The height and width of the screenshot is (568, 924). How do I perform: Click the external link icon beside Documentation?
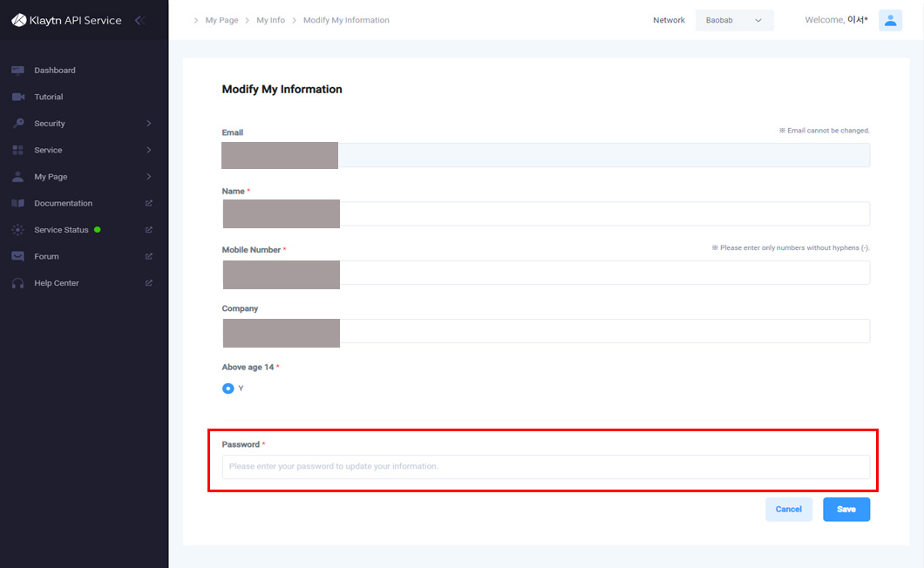click(x=148, y=203)
